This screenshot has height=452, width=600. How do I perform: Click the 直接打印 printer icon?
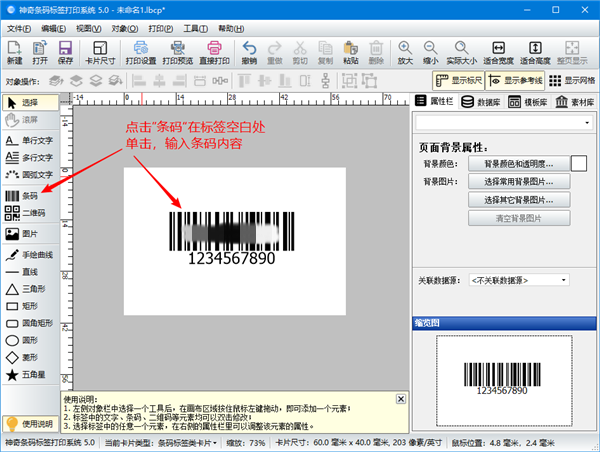tap(214, 53)
